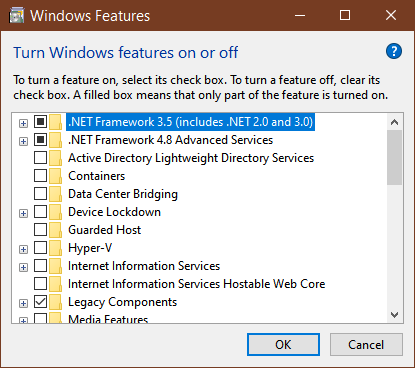Screen dimensions: 415x368
Task: Close the Windows Features window
Action: [391, 15]
